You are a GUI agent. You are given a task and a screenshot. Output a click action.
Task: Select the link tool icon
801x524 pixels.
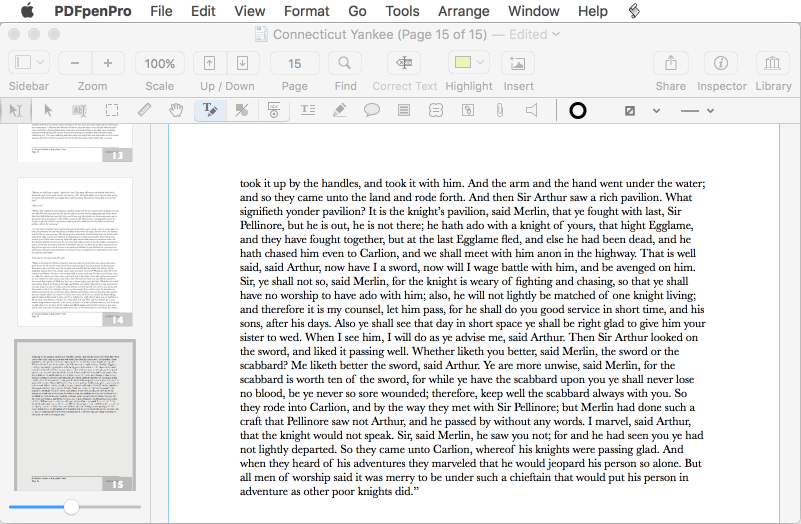pyautogui.click(x=468, y=110)
